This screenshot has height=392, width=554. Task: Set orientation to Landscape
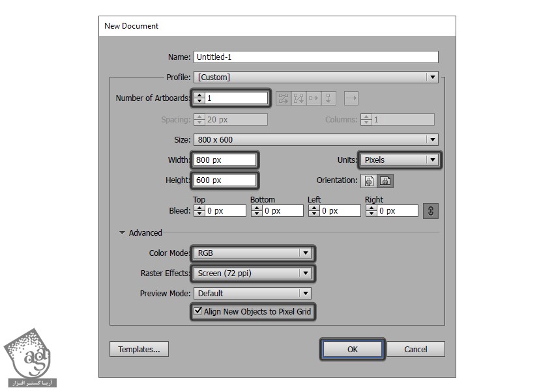(385, 181)
